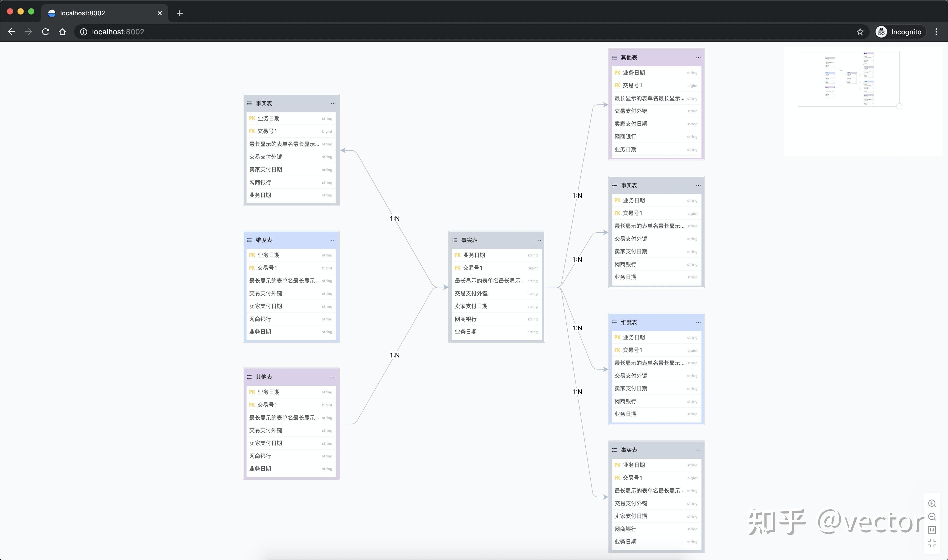Image resolution: width=948 pixels, height=560 pixels.
Task: Click the fit-to-screen collapse icon
Action: 932,543
